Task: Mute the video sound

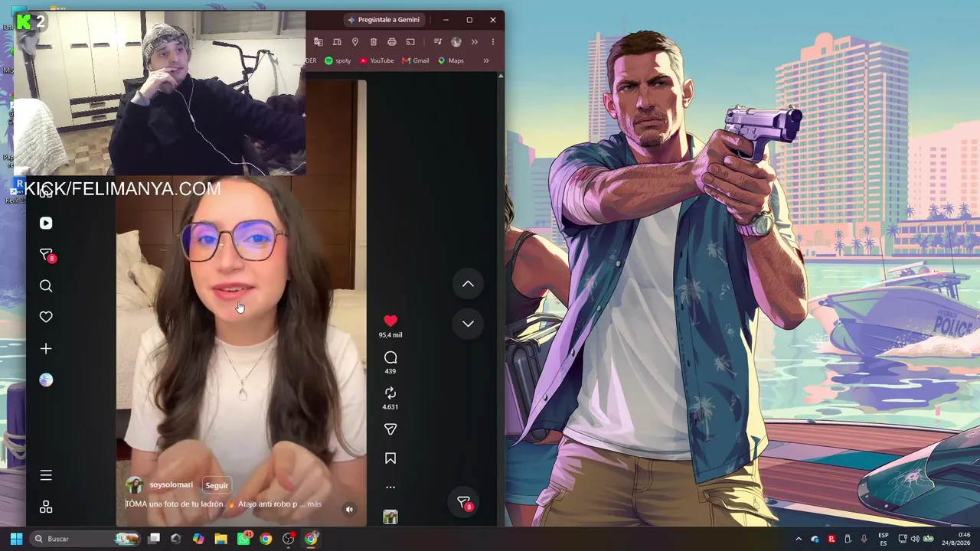Action: tap(349, 509)
